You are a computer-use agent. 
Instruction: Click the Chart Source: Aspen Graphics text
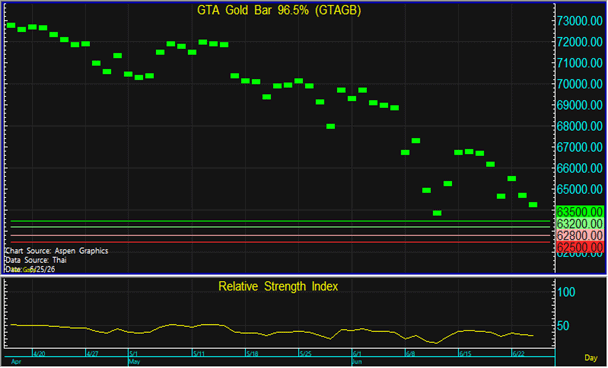57,251
